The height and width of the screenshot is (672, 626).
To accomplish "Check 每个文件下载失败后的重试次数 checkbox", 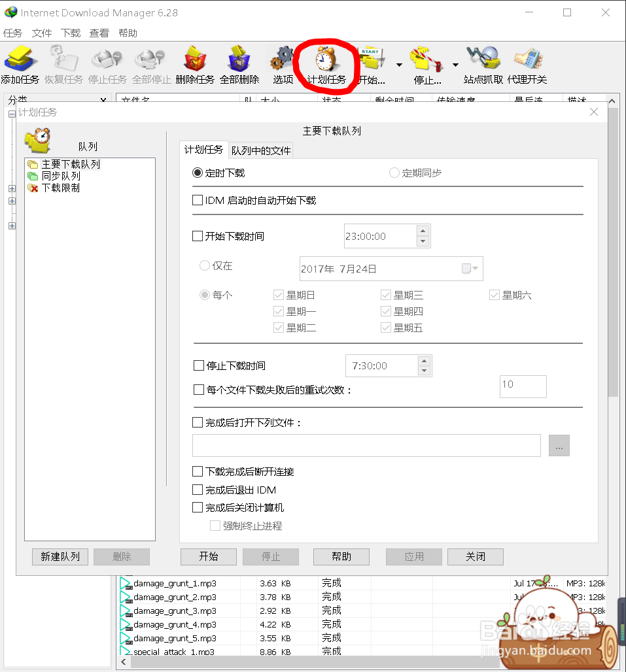I will point(198,390).
